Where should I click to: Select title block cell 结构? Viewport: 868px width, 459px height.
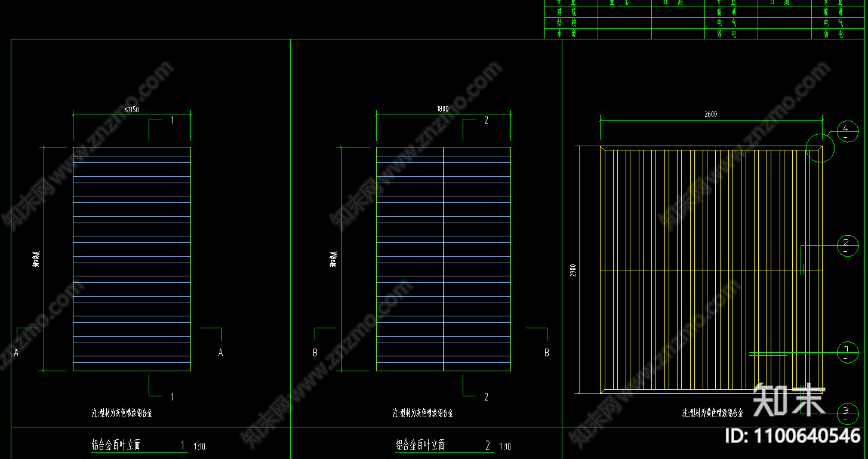[571, 23]
